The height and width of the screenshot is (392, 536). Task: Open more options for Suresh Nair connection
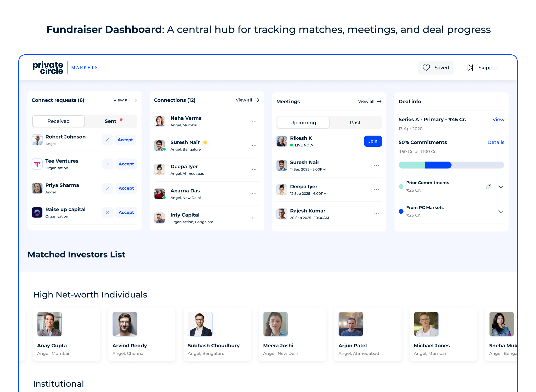254,145
